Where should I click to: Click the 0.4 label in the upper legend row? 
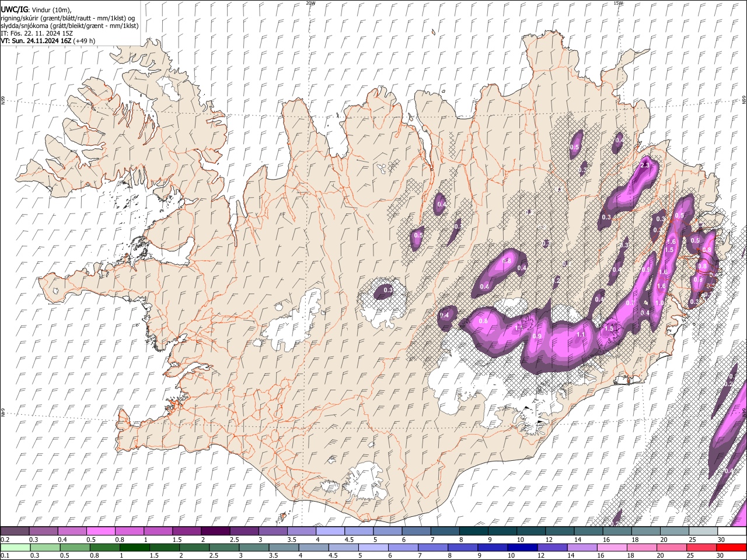pos(62,540)
